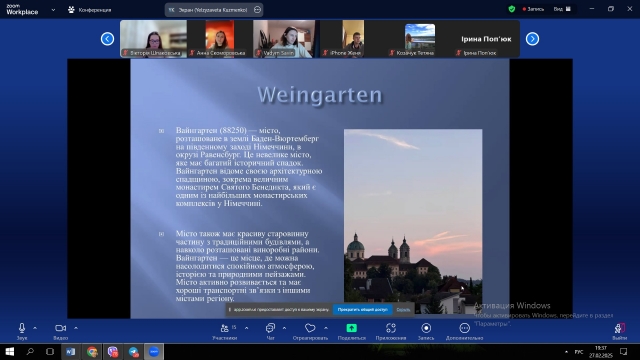Open the Chat panel icon
Screen dimensions: 640x360
click(x=270, y=328)
